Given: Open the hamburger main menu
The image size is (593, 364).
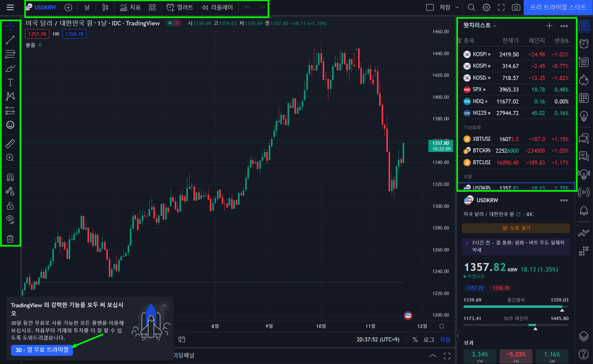Looking at the screenshot, I should click(x=10, y=7).
